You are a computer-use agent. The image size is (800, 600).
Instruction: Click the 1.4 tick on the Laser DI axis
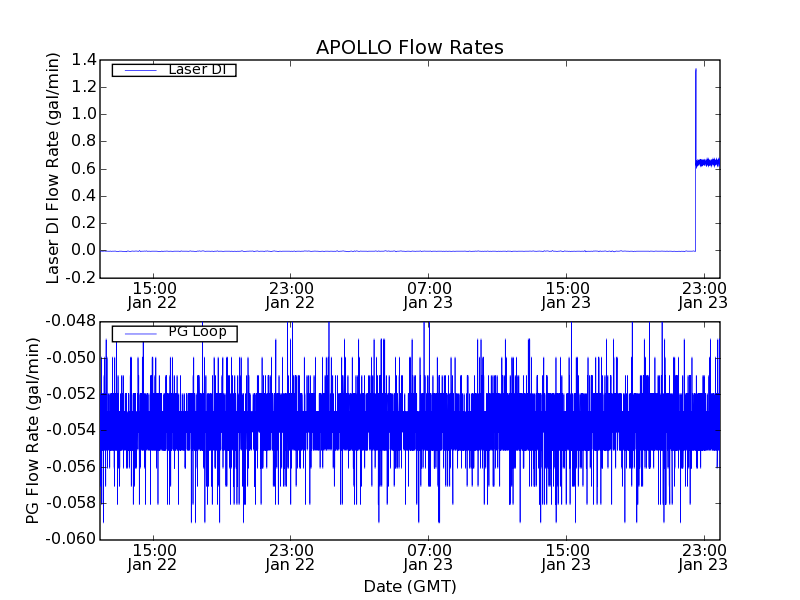pyautogui.click(x=82, y=60)
